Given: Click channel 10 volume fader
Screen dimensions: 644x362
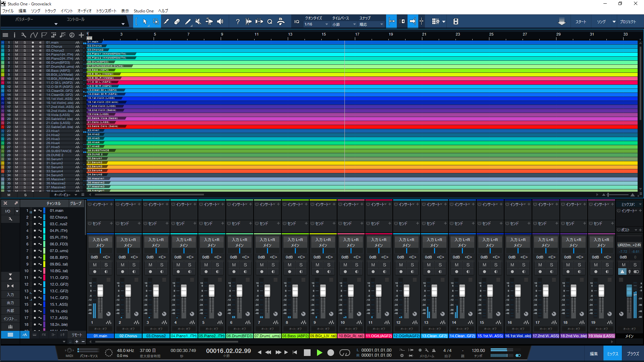Looking at the screenshot, I should click(x=351, y=291).
